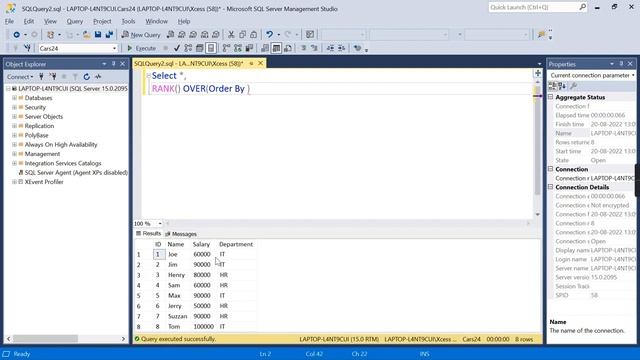The height and width of the screenshot is (360, 640).
Task: Click Filter icon in Object Explorer
Action: click(x=75, y=77)
